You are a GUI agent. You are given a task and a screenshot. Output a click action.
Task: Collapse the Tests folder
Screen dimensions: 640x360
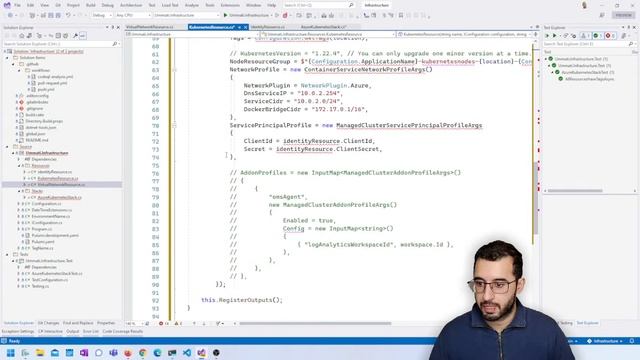point(7,254)
